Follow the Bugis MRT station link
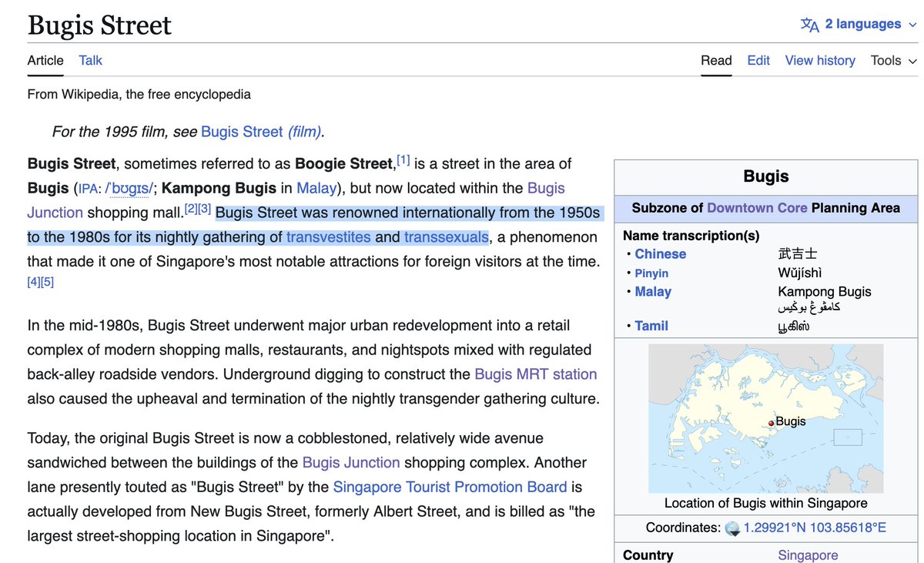Viewport: 924px width, 563px height. (x=536, y=374)
